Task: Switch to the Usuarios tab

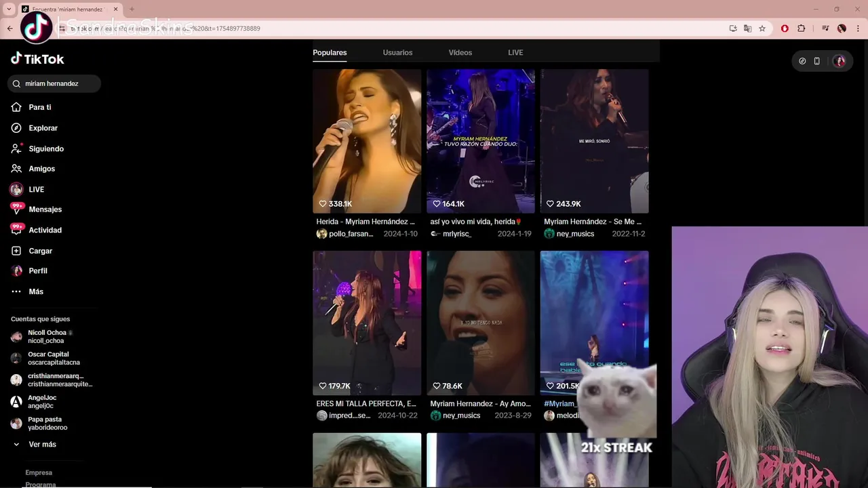Action: (397, 53)
